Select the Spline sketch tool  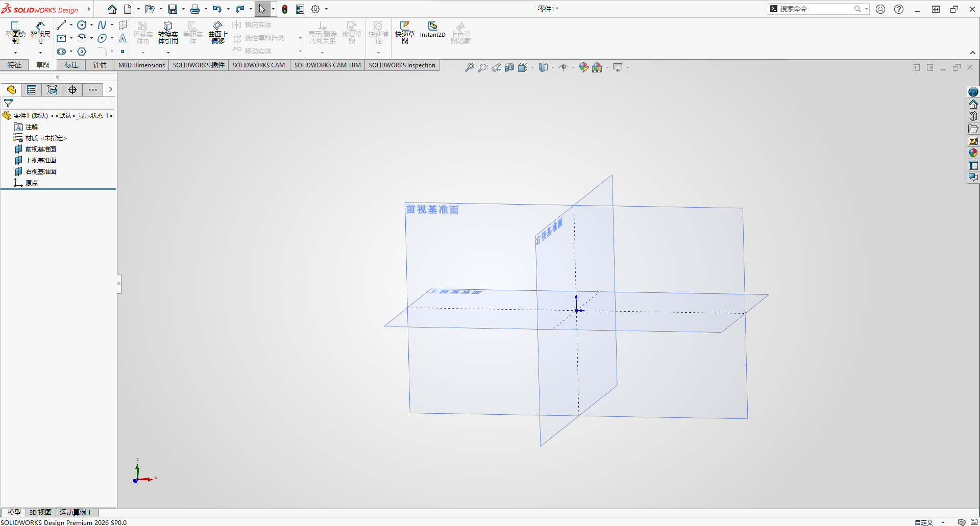(102, 25)
